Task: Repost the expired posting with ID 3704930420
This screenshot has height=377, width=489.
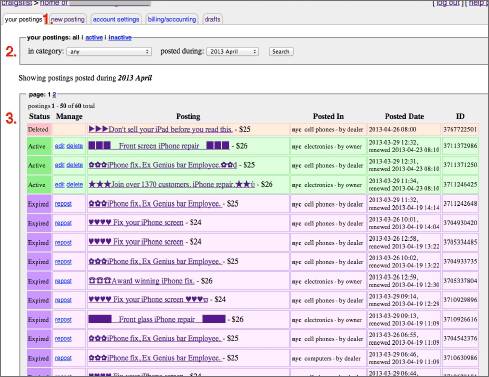Action: [63, 223]
